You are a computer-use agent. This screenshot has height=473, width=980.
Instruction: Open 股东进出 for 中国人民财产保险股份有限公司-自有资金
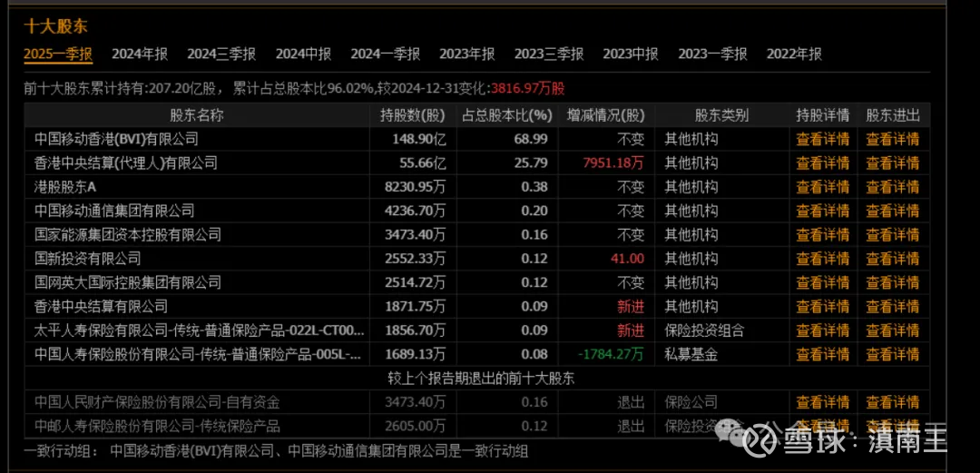(893, 402)
